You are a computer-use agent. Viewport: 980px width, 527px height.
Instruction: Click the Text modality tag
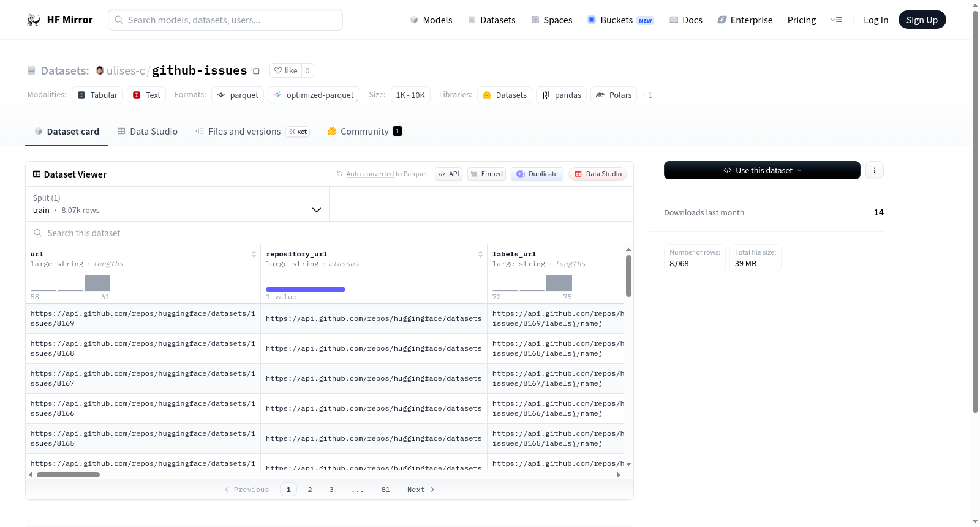146,95
